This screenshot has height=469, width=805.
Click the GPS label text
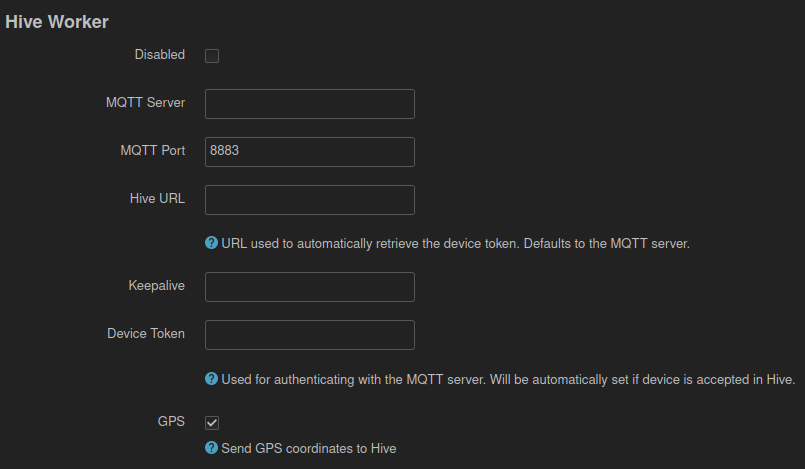(x=171, y=421)
